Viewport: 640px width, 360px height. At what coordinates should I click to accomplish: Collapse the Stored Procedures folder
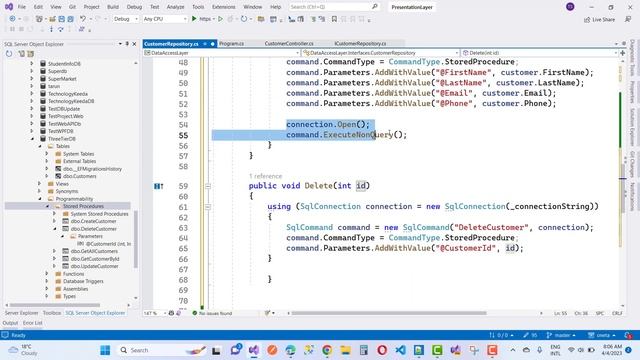pyautogui.click(x=47, y=206)
